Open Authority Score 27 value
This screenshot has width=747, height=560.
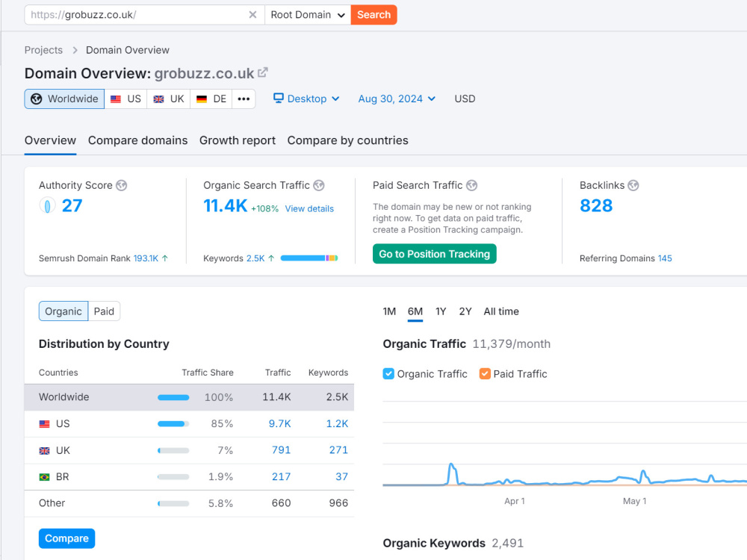tap(72, 206)
